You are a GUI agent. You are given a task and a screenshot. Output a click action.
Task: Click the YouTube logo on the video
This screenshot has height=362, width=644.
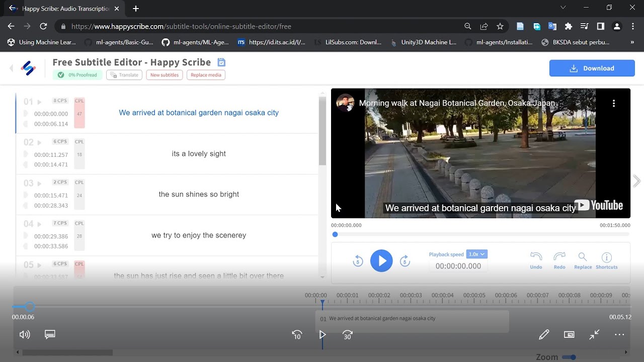pyautogui.click(x=599, y=205)
